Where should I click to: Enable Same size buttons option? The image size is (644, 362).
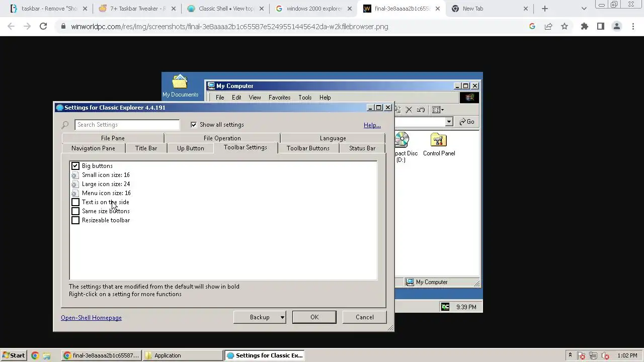[75, 211]
